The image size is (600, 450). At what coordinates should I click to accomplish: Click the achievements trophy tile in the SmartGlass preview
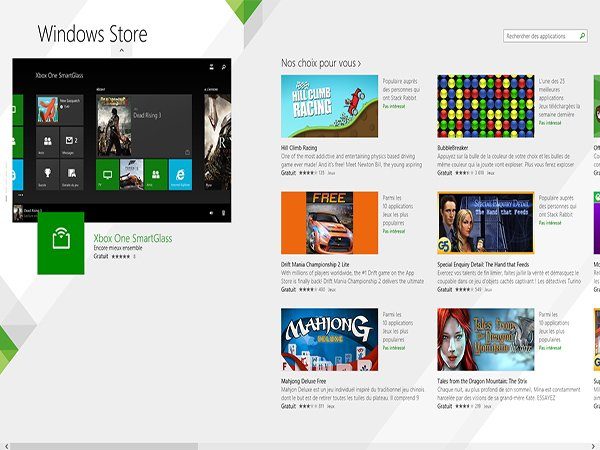(x=47, y=174)
